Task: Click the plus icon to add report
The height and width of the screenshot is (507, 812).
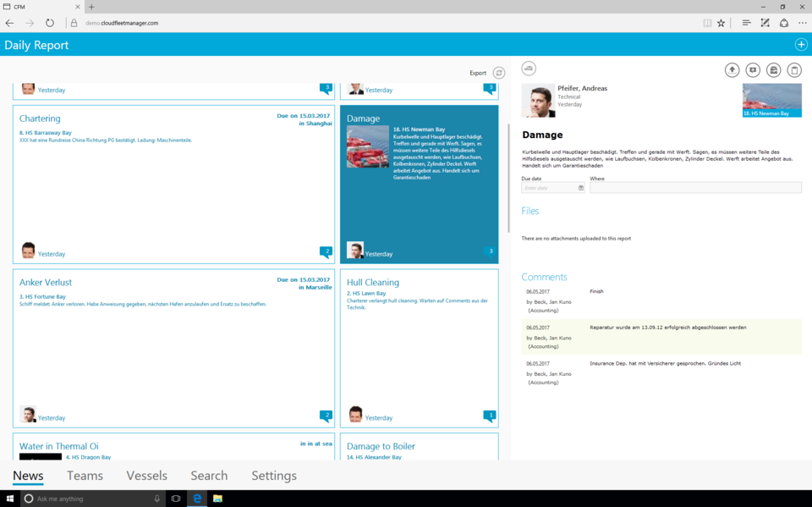Action: point(800,45)
